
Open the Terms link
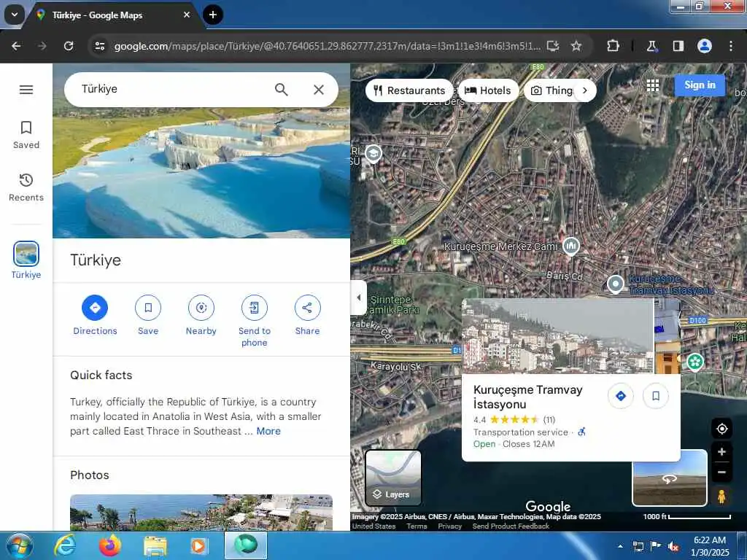click(417, 526)
